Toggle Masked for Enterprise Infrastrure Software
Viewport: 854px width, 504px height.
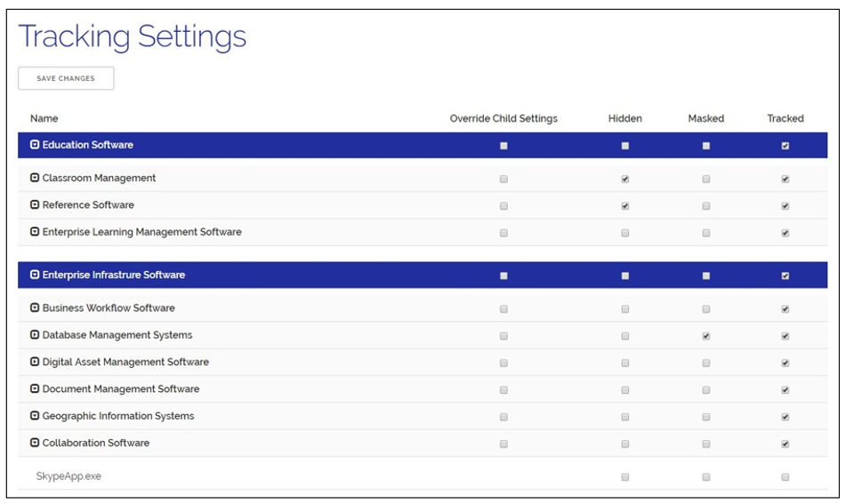pos(706,276)
